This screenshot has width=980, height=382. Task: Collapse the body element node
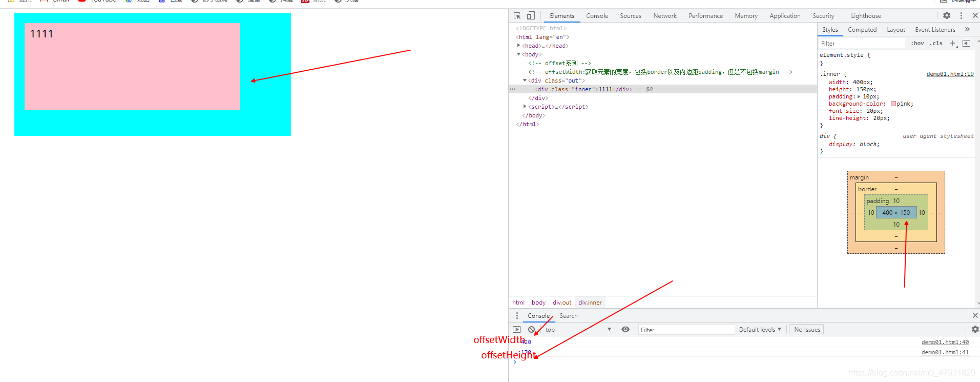tap(518, 54)
